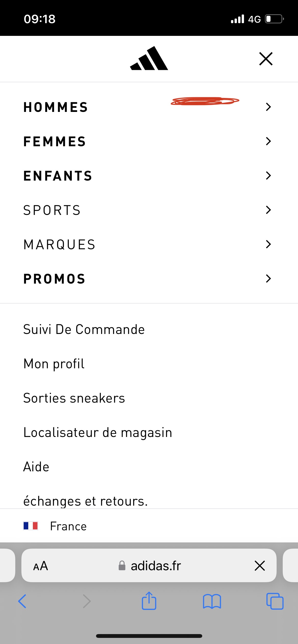Open Sorties sneakers link
Screen dimensions: 298x644
(x=74, y=398)
